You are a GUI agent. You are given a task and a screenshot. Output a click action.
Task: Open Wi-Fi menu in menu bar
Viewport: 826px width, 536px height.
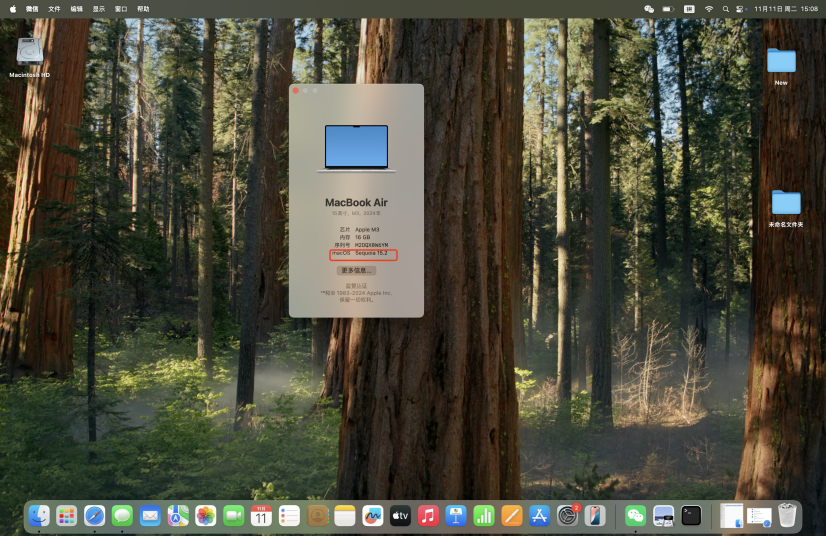(709, 9)
